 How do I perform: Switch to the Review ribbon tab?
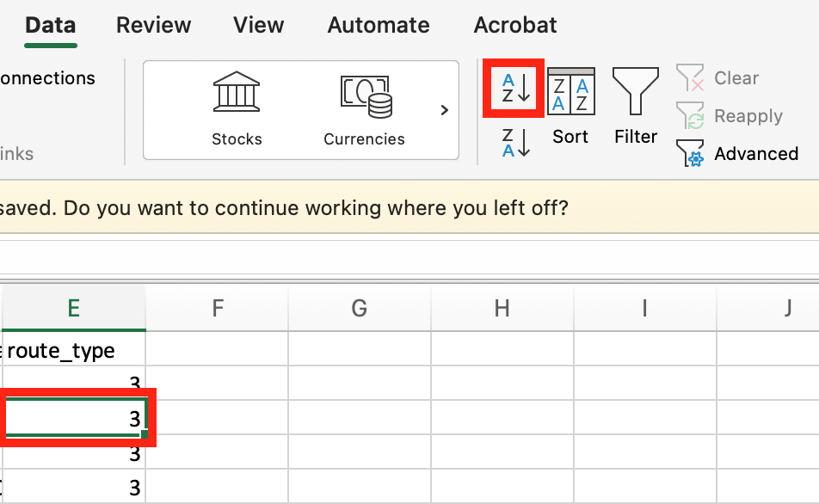point(153,25)
